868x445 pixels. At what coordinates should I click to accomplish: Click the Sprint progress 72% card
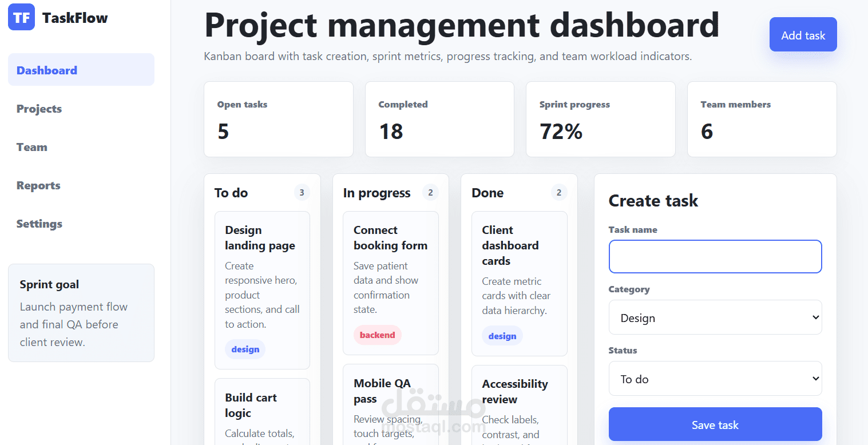coord(601,119)
